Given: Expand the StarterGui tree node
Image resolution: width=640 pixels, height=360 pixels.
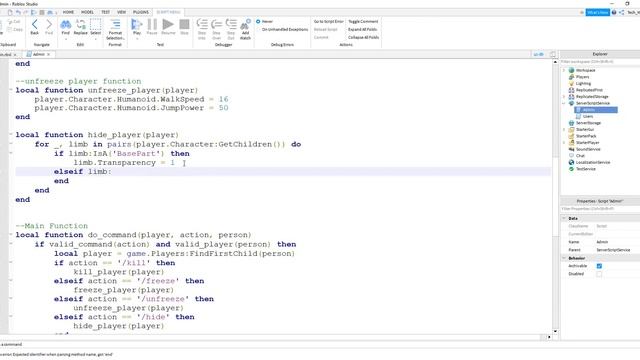Looking at the screenshot, I should tap(564, 129).
